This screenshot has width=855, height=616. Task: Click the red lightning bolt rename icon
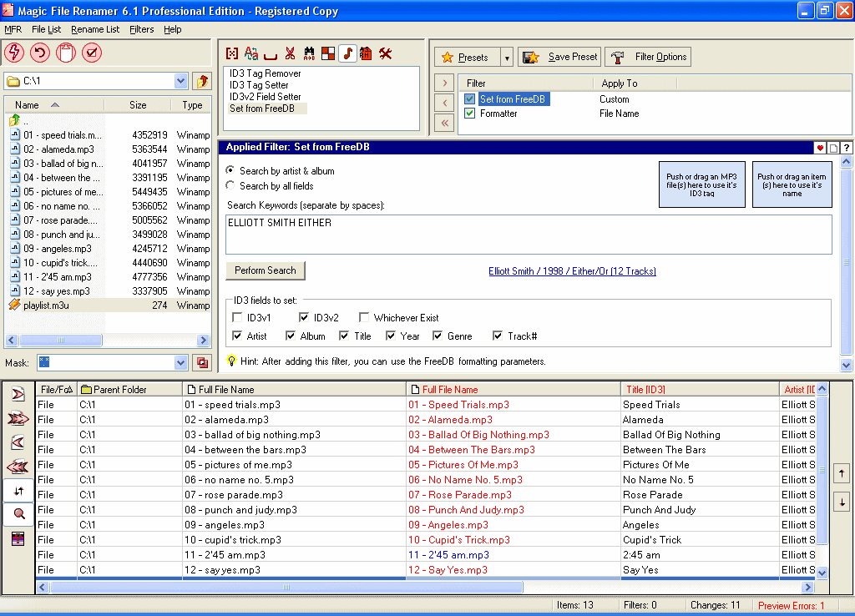pos(14,53)
